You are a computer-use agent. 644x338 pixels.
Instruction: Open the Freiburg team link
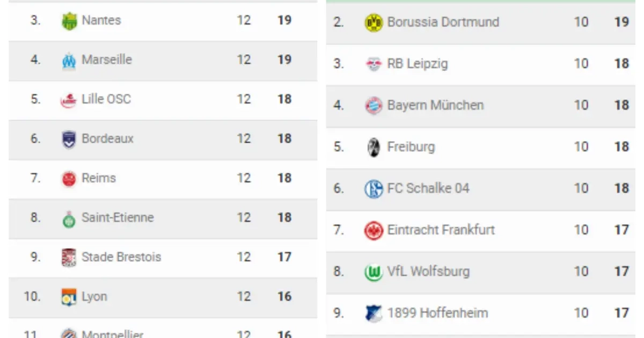tap(411, 147)
